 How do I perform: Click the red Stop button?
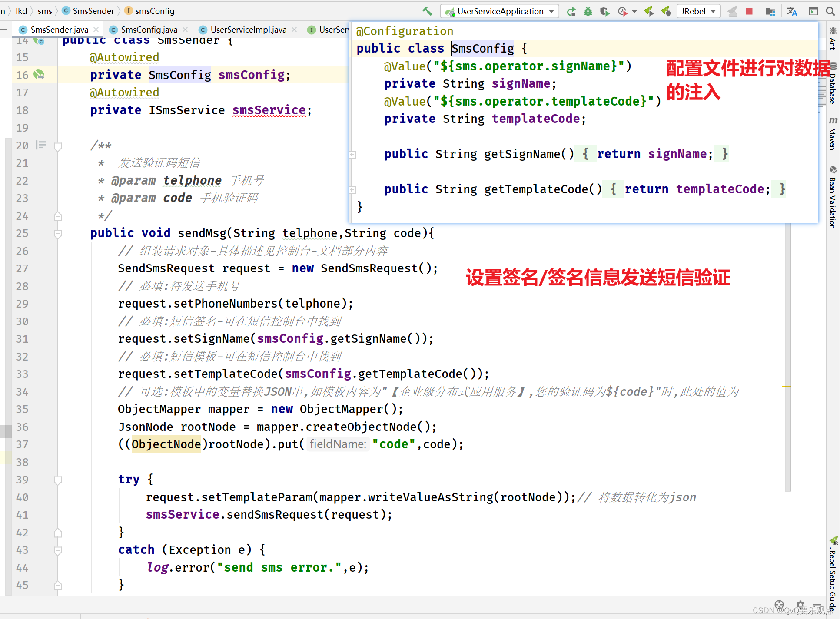coord(749,11)
